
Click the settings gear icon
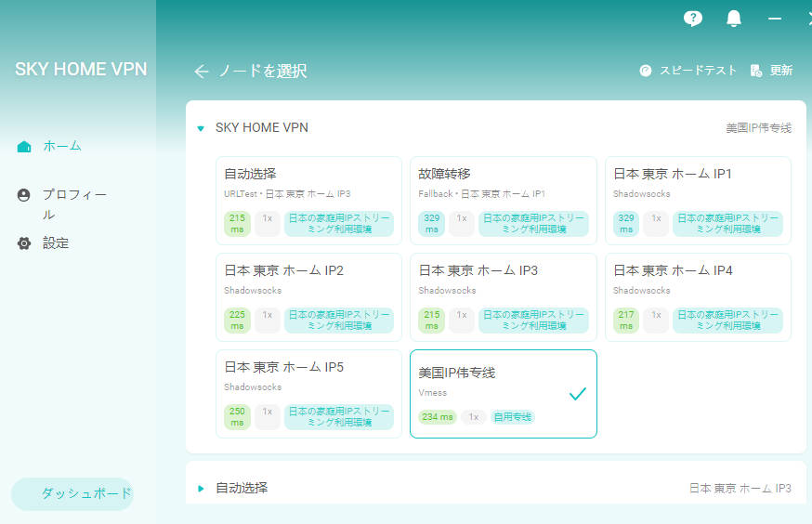coord(24,243)
